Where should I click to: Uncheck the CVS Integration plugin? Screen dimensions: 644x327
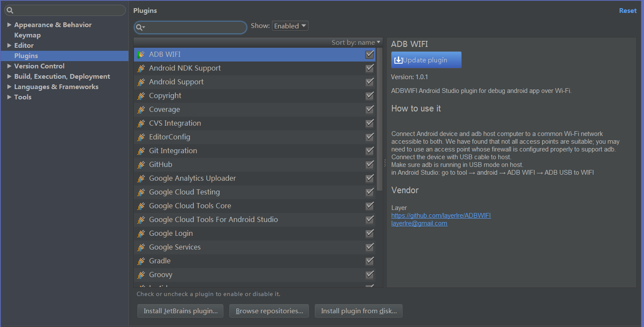point(369,123)
